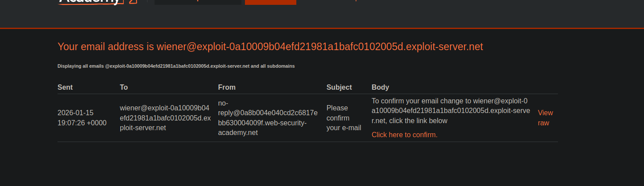The image size is (644, 186).
Task: Click the Web Security Academy logo
Action: (89, 1)
